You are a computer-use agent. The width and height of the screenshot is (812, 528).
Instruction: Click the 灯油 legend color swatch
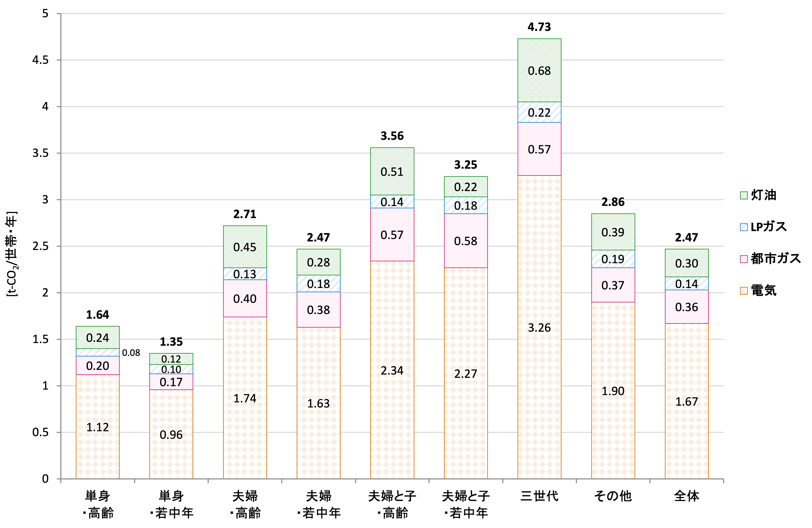(744, 195)
